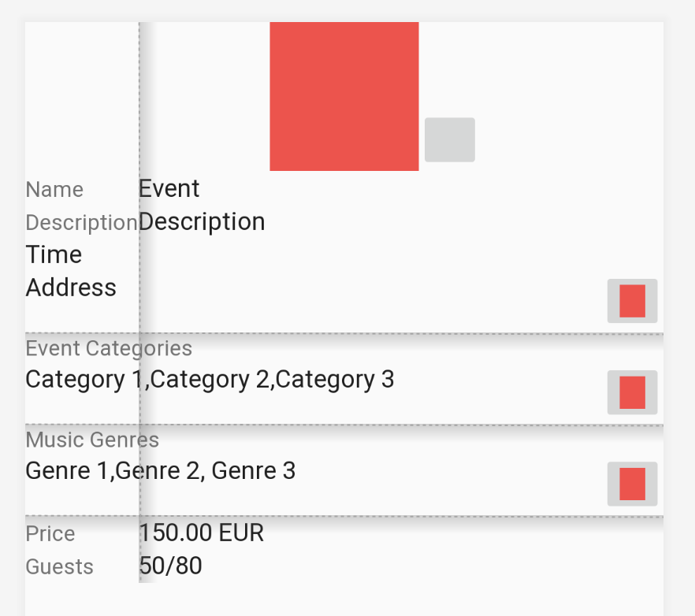Click the gray Description label

[x=81, y=223]
